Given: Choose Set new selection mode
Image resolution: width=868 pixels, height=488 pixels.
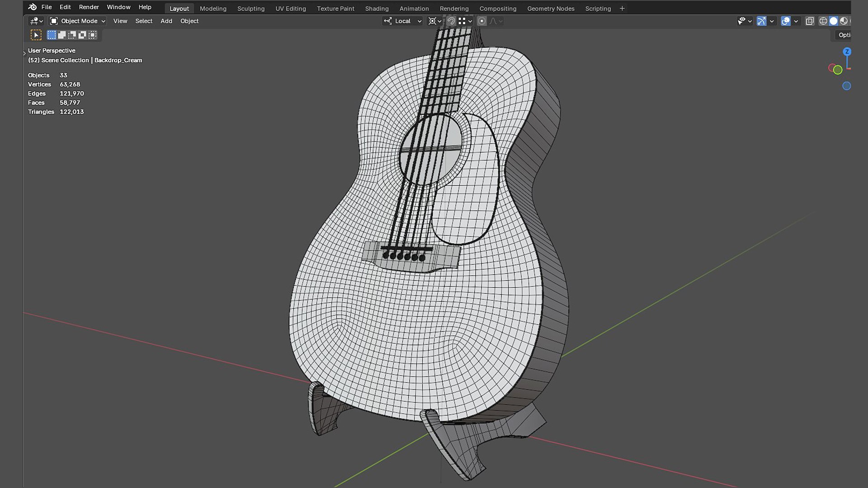Looking at the screenshot, I should (x=52, y=35).
